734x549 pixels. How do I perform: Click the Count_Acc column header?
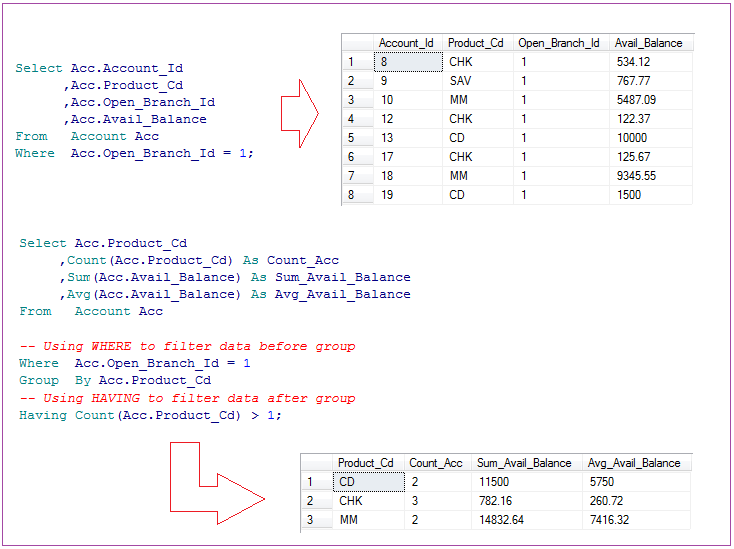point(437,463)
